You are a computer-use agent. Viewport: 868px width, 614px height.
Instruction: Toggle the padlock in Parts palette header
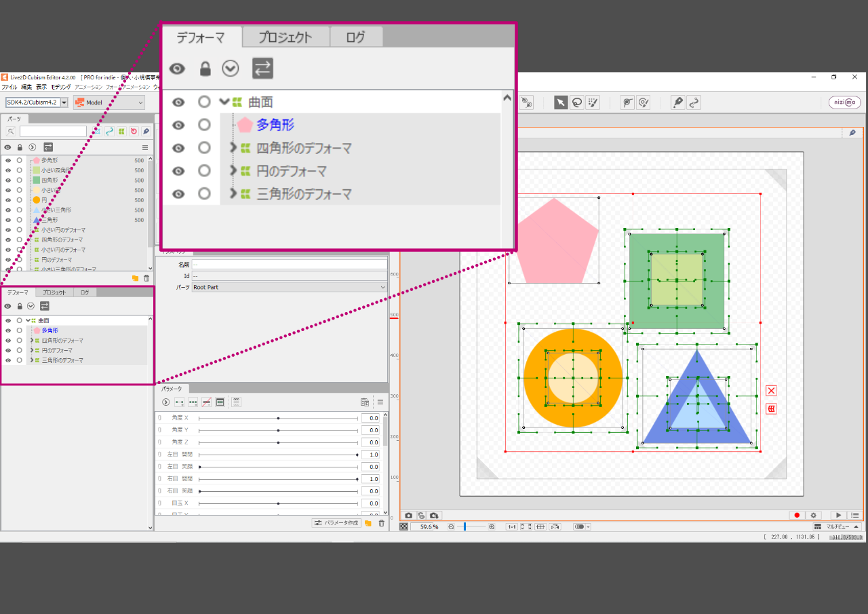[20, 147]
